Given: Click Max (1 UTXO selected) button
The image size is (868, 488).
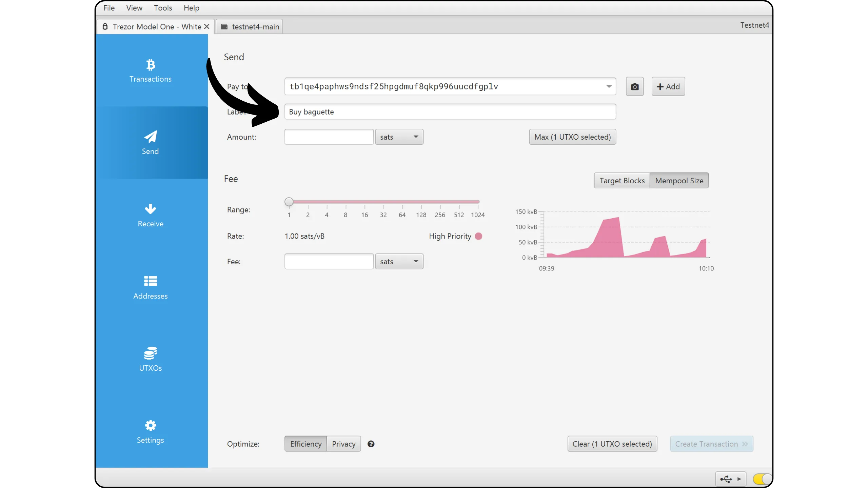Looking at the screenshot, I should point(572,137).
